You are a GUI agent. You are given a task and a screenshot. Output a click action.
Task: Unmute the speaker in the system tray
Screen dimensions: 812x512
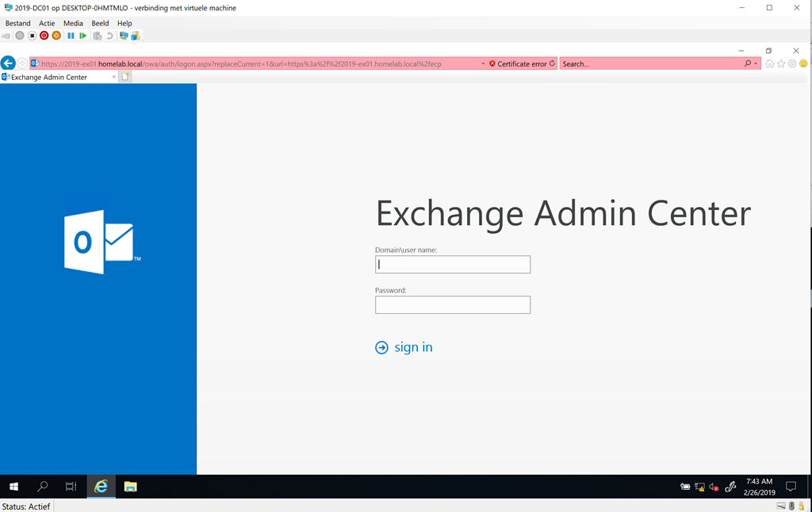tap(713, 487)
